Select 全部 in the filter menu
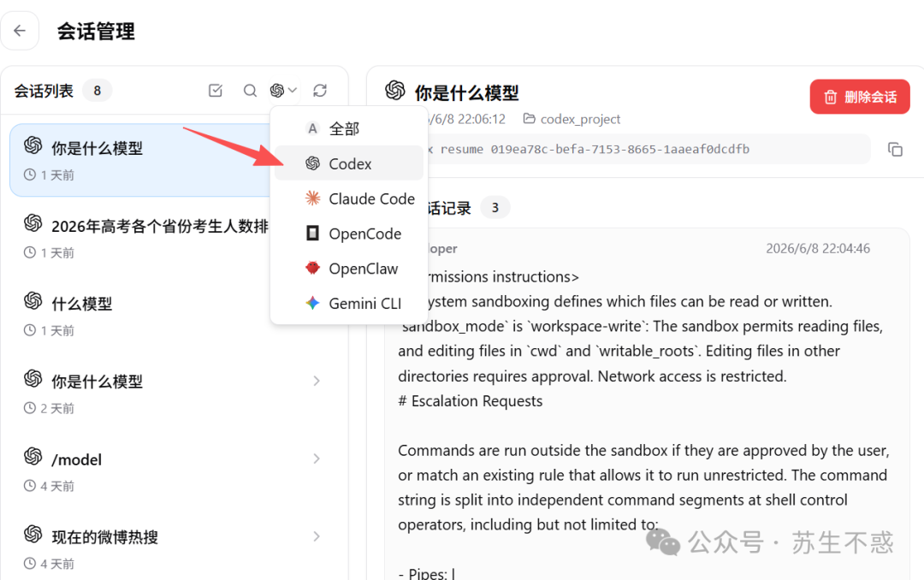924x580 pixels. (x=349, y=128)
